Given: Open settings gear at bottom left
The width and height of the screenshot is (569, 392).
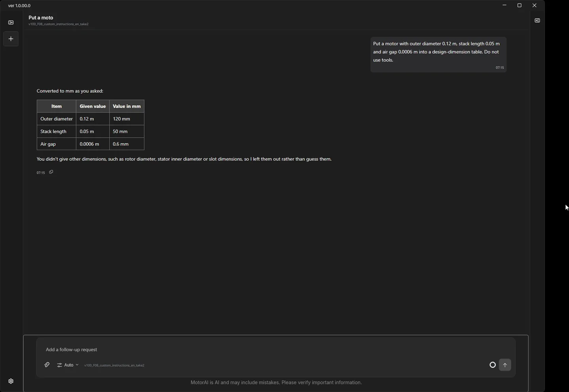Looking at the screenshot, I should coord(11,381).
